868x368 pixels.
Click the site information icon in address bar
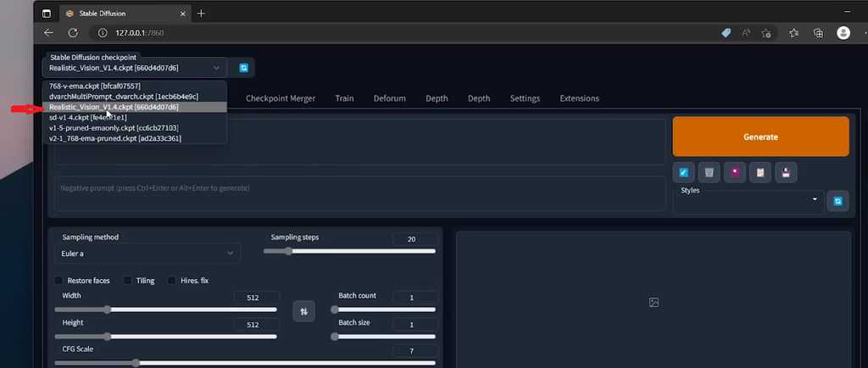click(x=102, y=33)
